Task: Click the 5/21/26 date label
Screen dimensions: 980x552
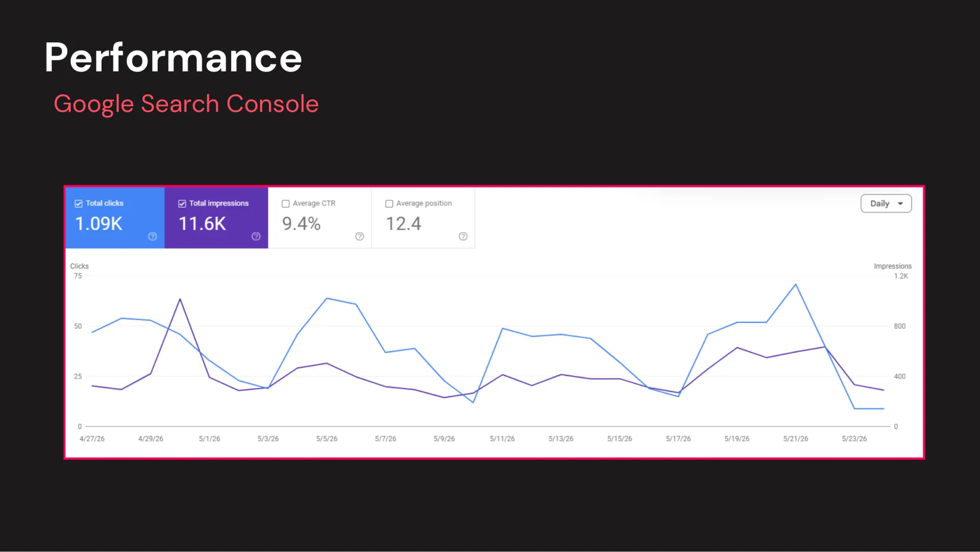Action: (796, 439)
